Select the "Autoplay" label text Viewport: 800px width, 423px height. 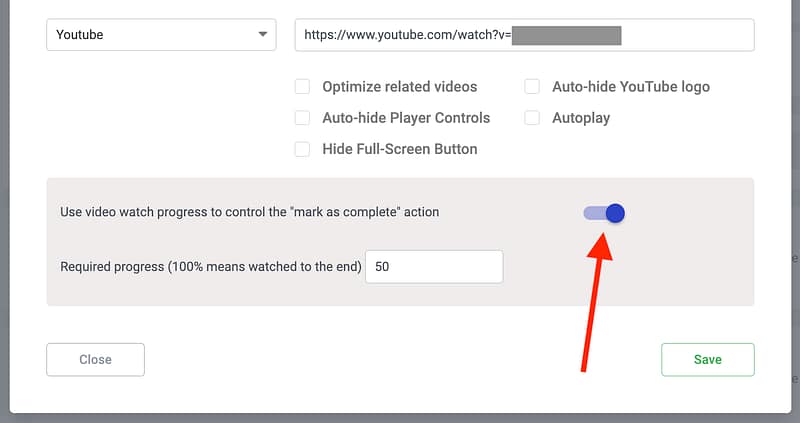pos(580,118)
